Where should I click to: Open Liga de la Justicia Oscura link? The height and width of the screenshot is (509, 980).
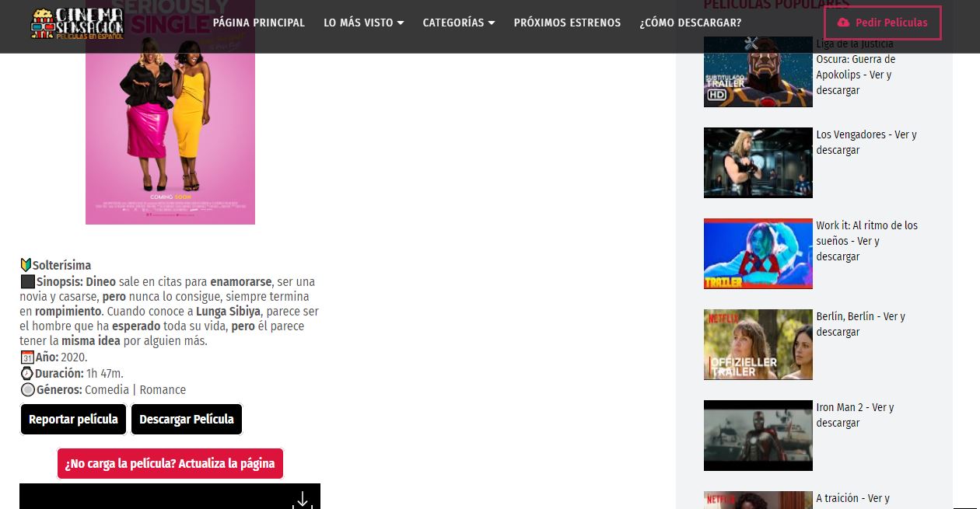(x=856, y=67)
